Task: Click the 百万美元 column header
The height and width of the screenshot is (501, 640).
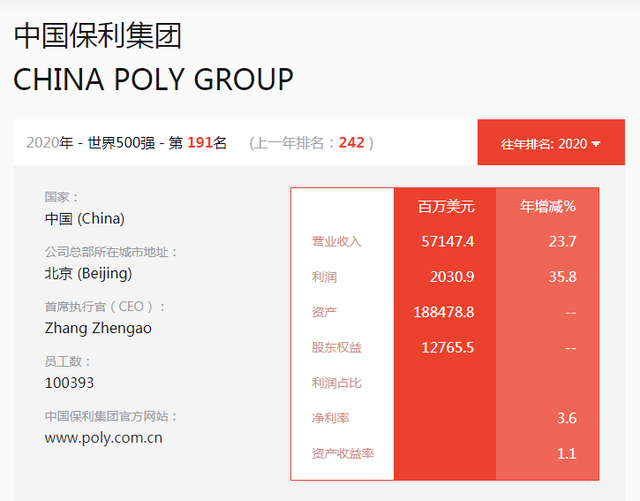Action: click(446, 207)
